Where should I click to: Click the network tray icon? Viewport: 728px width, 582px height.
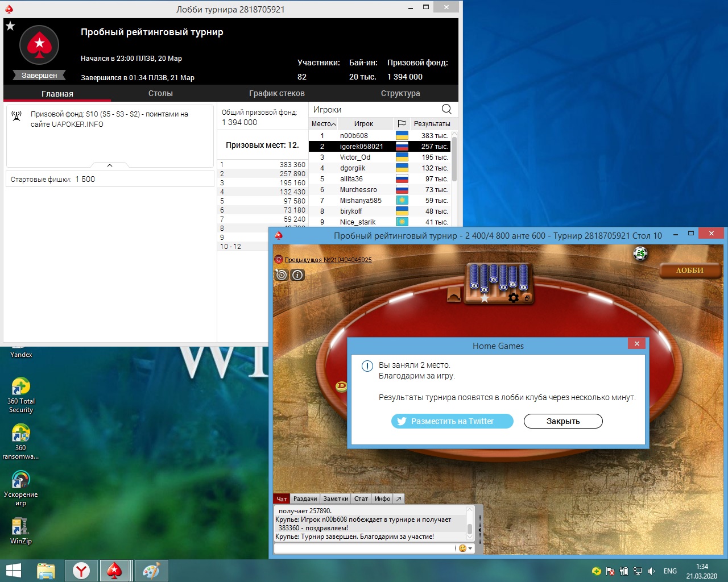(638, 571)
